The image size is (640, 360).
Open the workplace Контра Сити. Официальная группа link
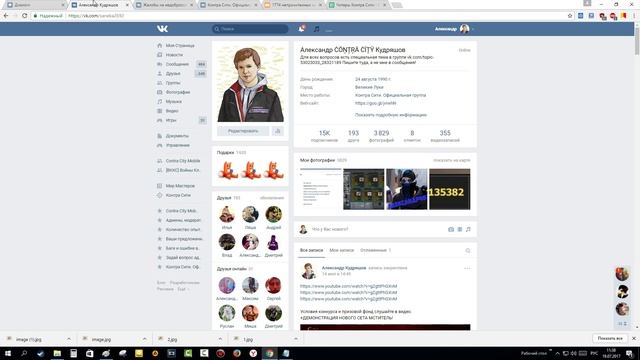pos(390,95)
